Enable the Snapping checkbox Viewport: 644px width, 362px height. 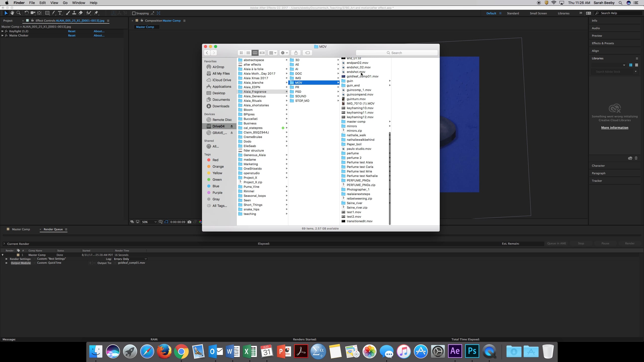pos(134,13)
